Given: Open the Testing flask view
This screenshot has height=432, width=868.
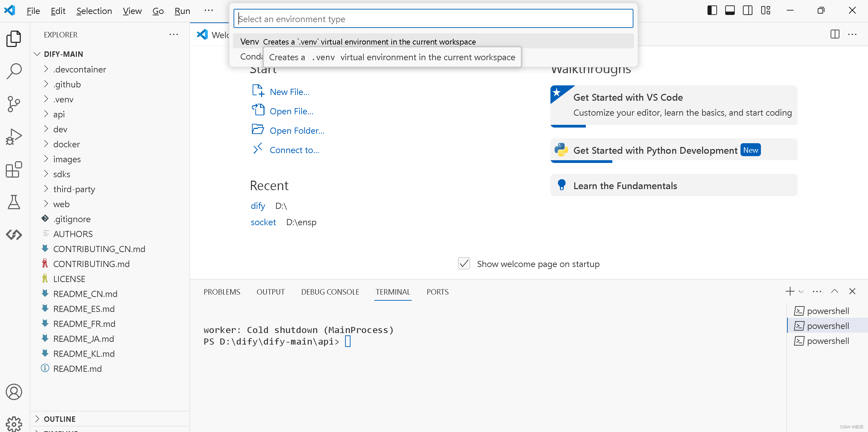Looking at the screenshot, I should point(14,202).
